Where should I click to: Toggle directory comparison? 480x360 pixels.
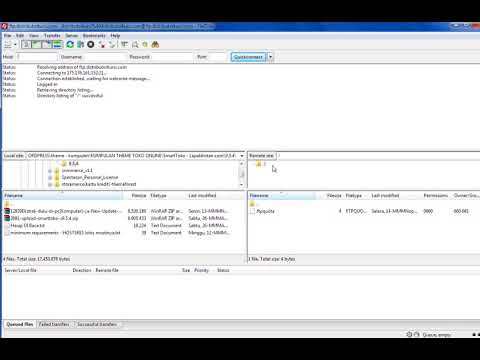(x=135, y=44)
